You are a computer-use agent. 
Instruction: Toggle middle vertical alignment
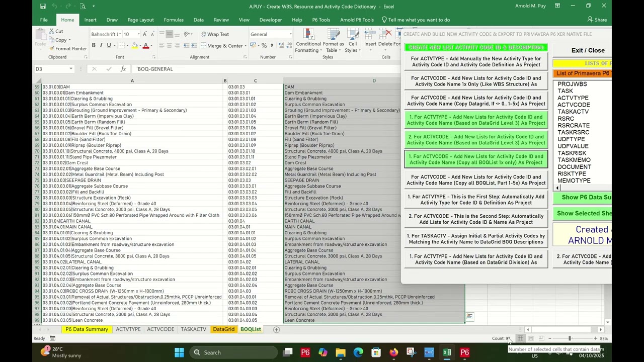[169, 34]
